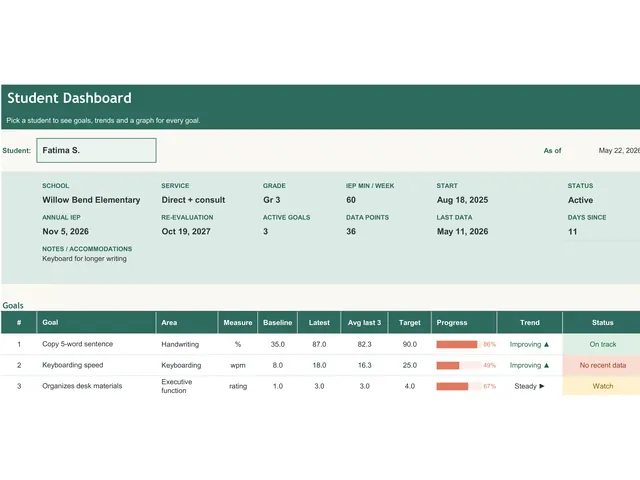Select the 'Pick a student to see goals' subtitle
The image size is (640, 480).
[103, 120]
